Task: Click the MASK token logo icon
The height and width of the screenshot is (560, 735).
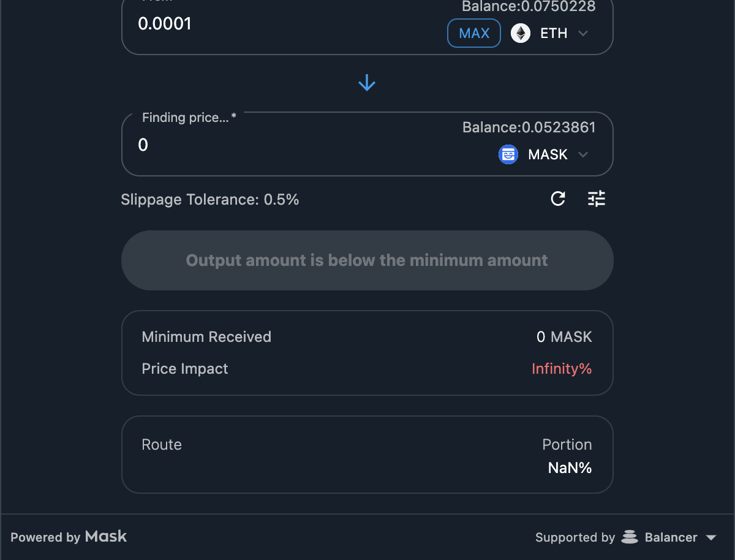Action: point(508,154)
